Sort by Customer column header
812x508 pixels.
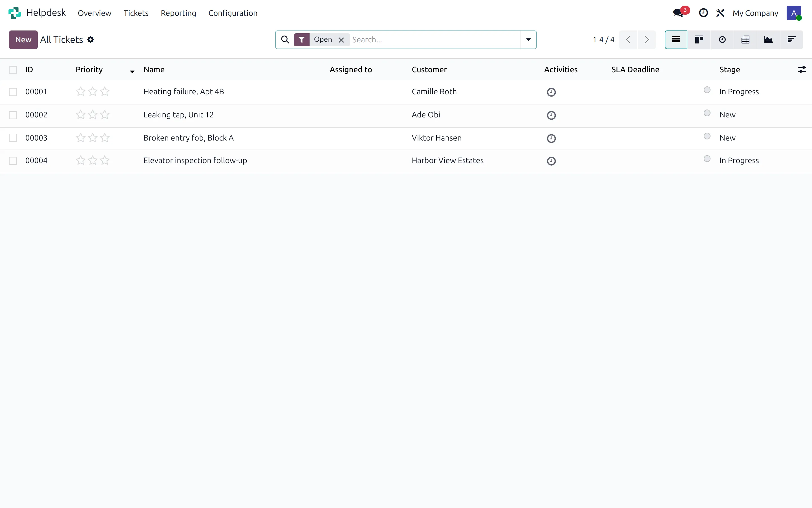pos(429,69)
